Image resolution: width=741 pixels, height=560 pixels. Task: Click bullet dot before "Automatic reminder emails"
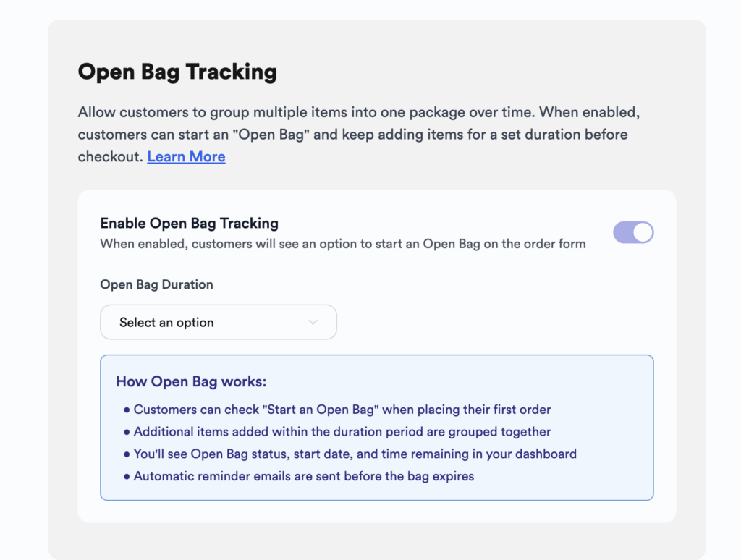[x=127, y=478]
